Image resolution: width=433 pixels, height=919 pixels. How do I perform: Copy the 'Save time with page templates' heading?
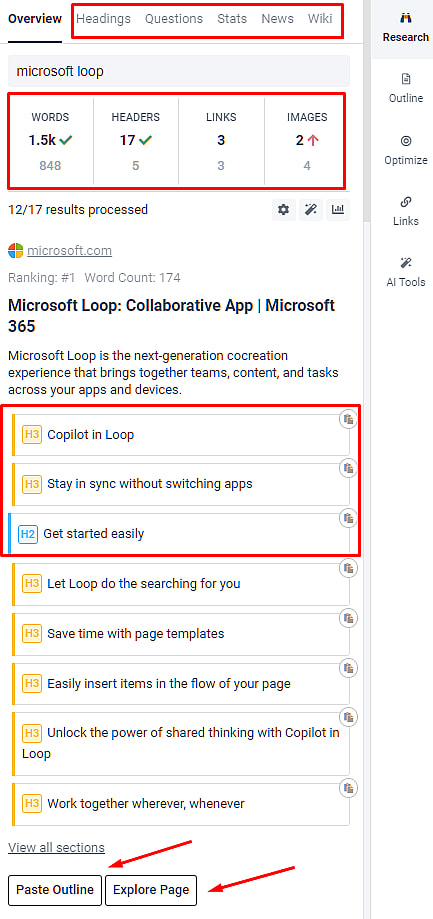click(348, 617)
